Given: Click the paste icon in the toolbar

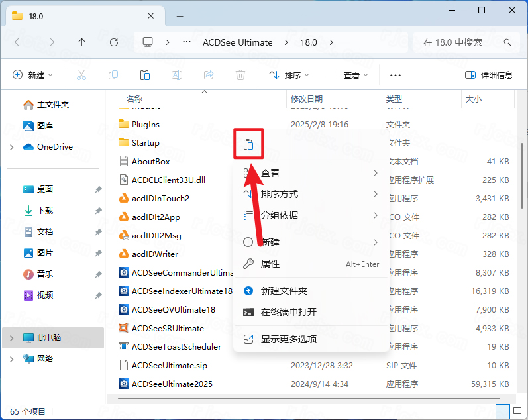Looking at the screenshot, I should click(x=144, y=76).
